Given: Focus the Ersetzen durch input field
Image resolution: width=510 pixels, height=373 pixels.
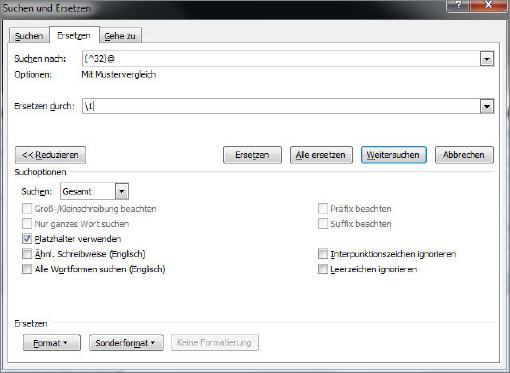Looking at the screenshot, I should tap(281, 106).
